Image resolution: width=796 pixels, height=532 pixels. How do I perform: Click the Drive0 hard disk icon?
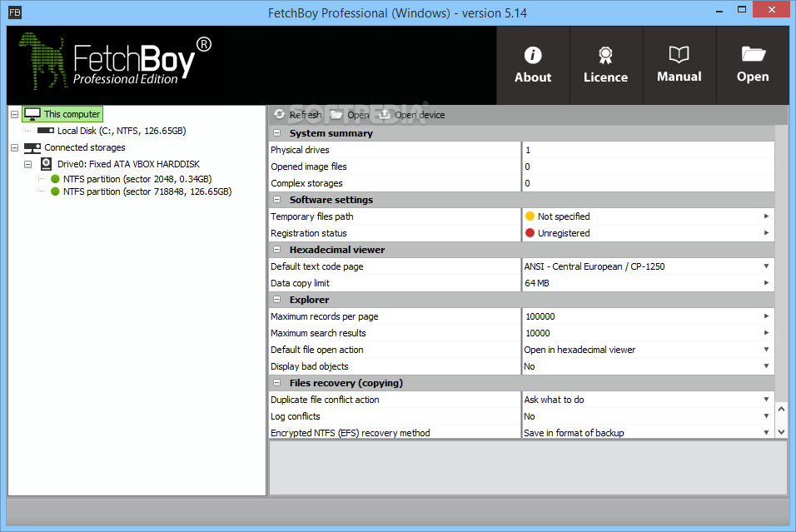pyautogui.click(x=46, y=164)
